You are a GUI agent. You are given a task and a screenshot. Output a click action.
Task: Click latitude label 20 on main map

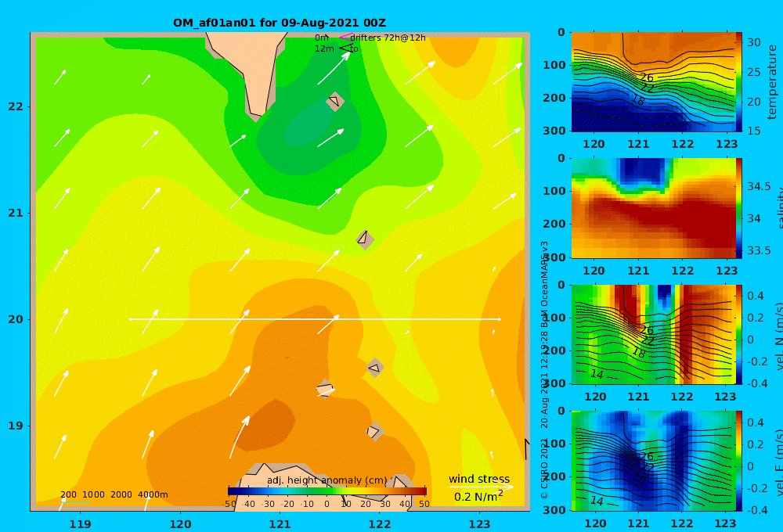click(x=16, y=319)
